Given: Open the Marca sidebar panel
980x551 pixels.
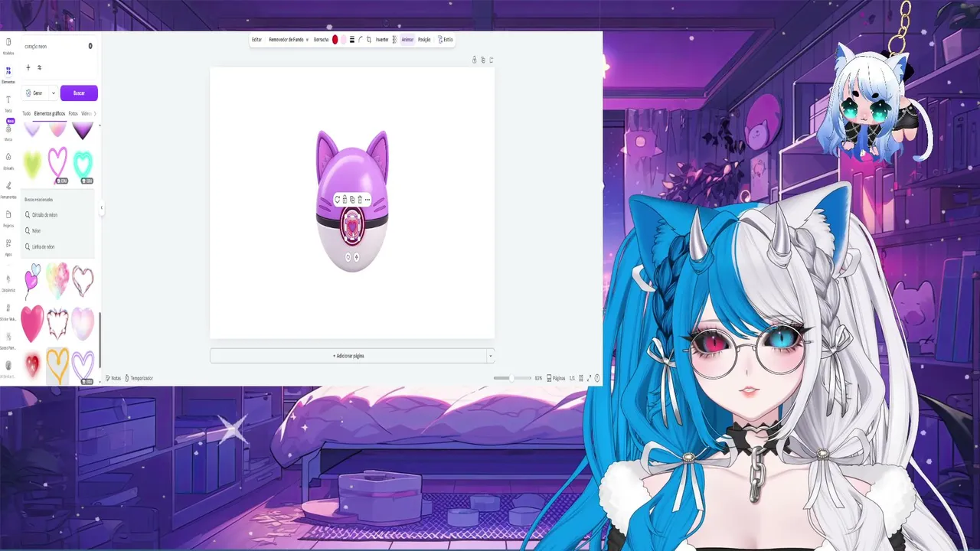Looking at the screenshot, I should (8, 132).
